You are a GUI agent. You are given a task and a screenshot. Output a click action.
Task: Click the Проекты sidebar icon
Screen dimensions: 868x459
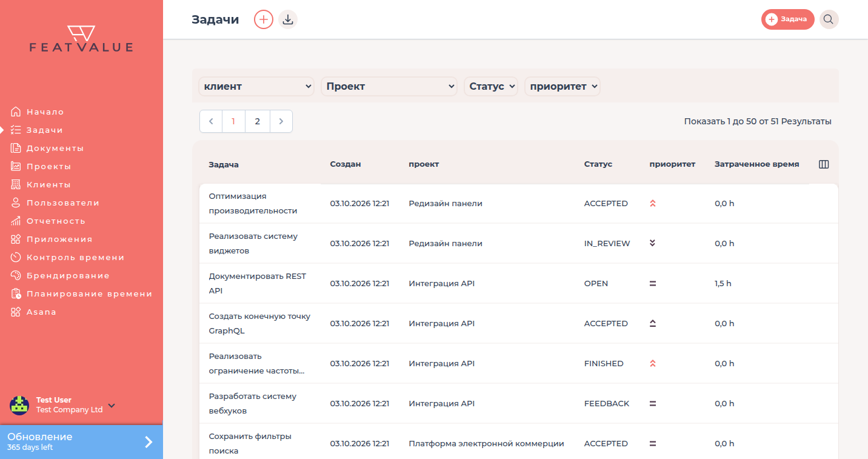16,166
